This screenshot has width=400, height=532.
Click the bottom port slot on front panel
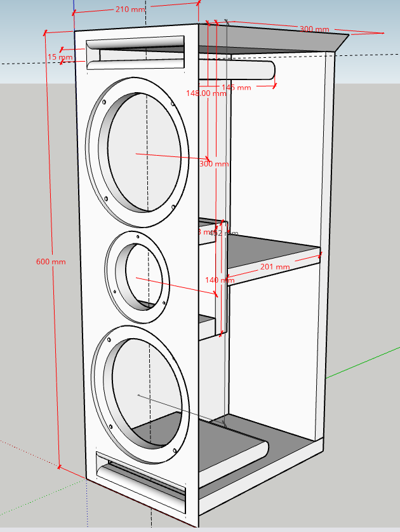pos(140,479)
